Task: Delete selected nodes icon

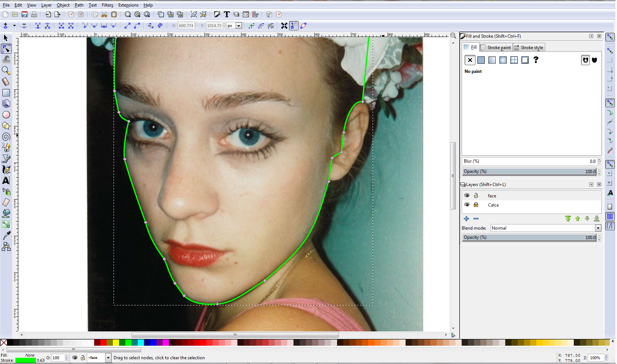Action: click(24, 26)
